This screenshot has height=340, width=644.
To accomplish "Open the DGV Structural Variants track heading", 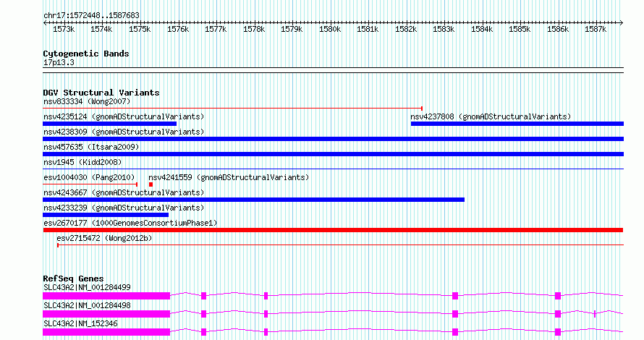I will (101, 93).
